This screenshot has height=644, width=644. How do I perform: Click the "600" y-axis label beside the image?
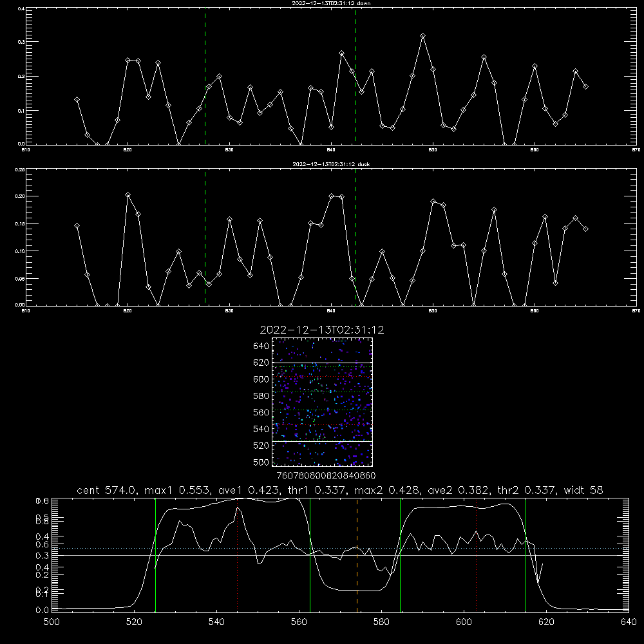(261, 379)
